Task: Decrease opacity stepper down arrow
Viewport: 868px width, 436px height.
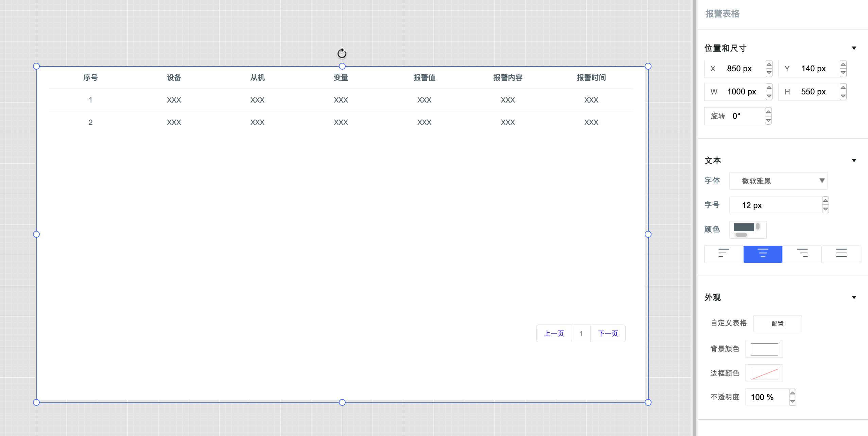Action: (x=792, y=401)
